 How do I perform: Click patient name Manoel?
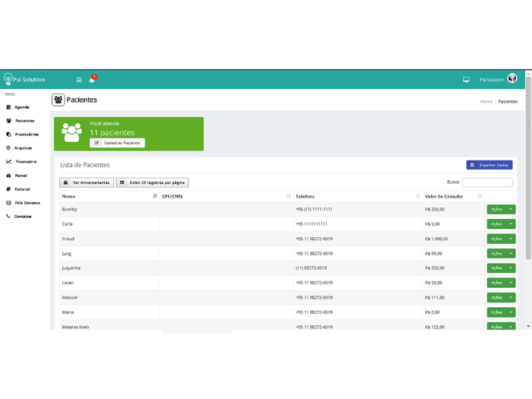click(70, 298)
